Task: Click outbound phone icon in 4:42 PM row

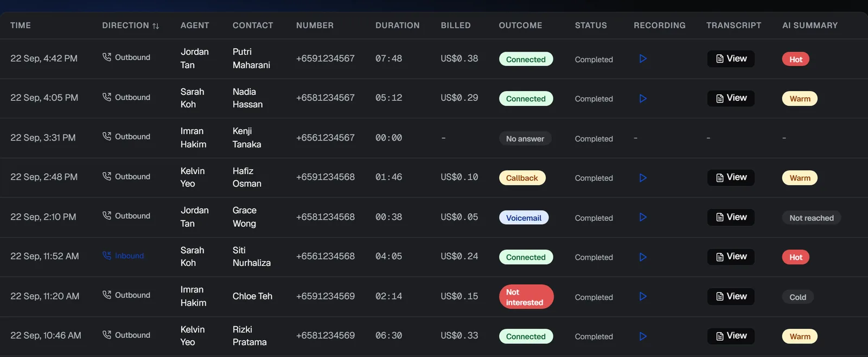Action: pos(107,57)
